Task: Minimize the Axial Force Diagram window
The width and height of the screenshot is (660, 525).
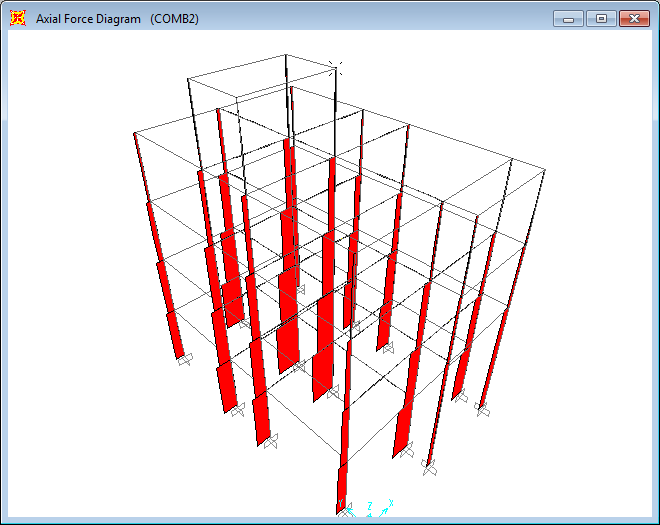Action: click(568, 18)
